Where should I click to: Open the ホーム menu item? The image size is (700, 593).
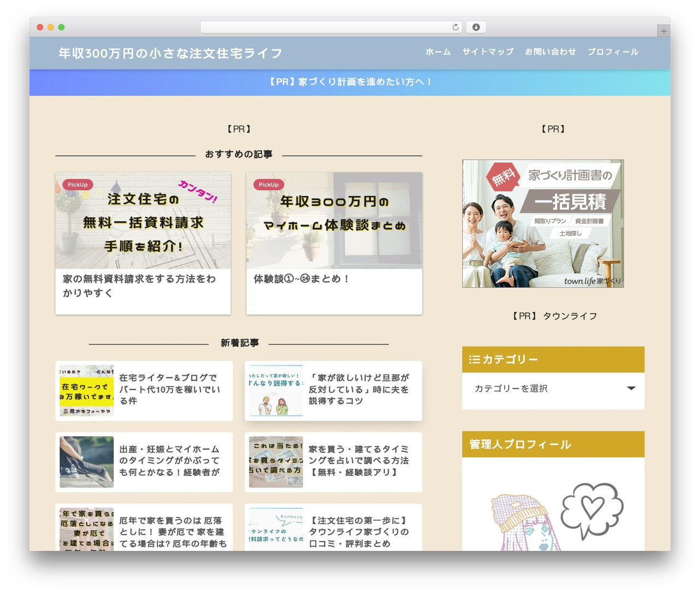(x=438, y=52)
